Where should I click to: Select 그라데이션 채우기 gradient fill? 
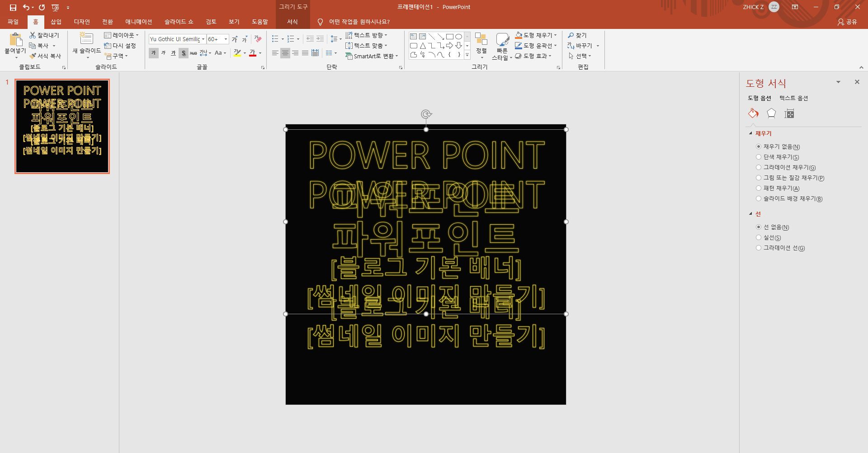coord(786,167)
